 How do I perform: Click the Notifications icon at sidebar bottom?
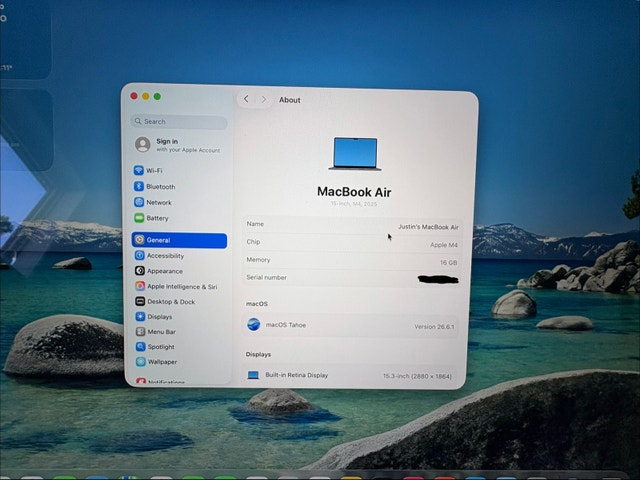141,381
